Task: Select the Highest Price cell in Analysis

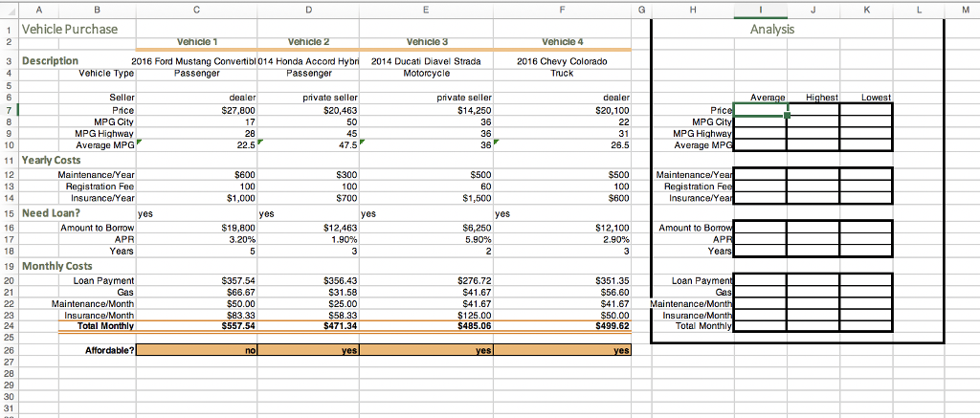Action: pos(813,109)
